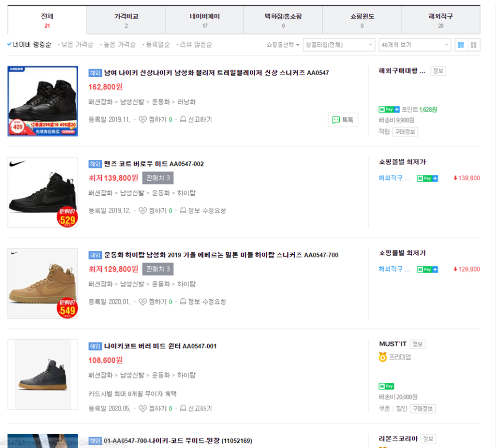Viewport: 504px width, 448px height.
Task: Click the heart 찜하기 icon for AA0547-002
Action: (x=142, y=210)
